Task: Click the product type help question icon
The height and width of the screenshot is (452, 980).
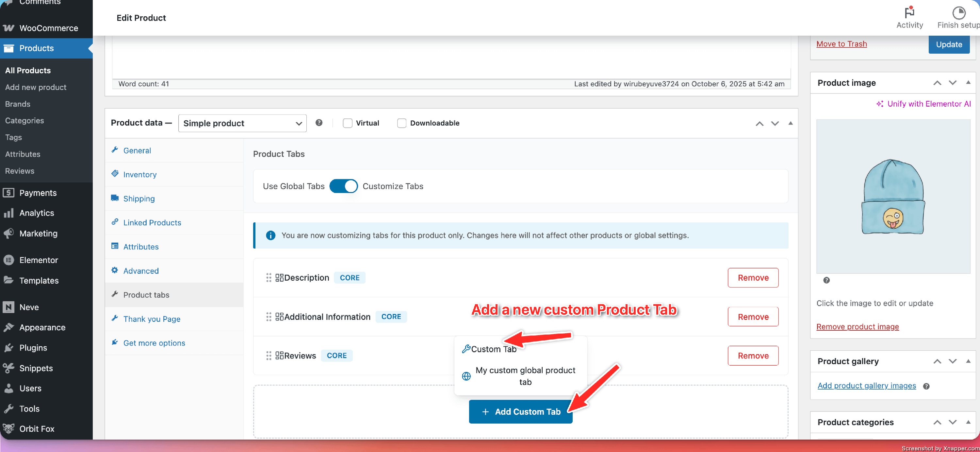Action: 319,123
